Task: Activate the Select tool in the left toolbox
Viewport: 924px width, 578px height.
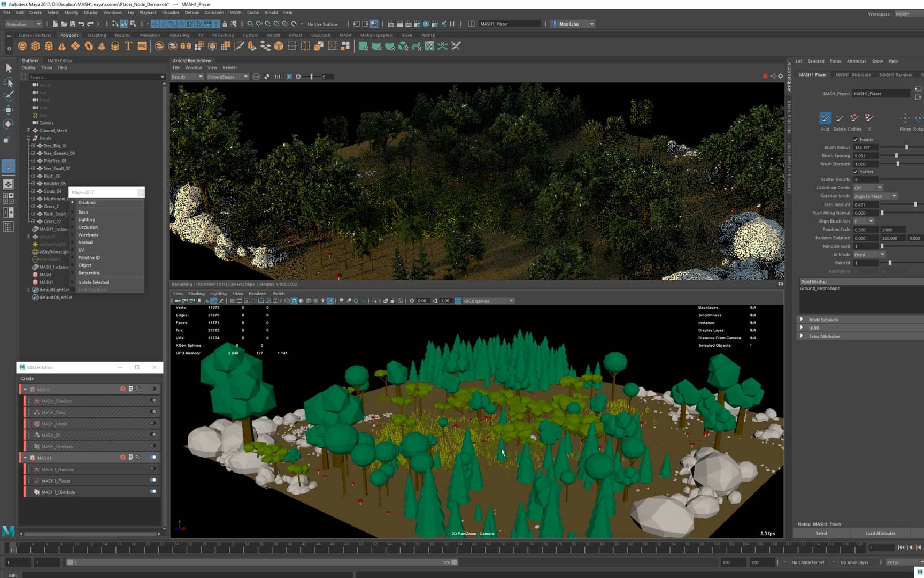Action: 8,68
